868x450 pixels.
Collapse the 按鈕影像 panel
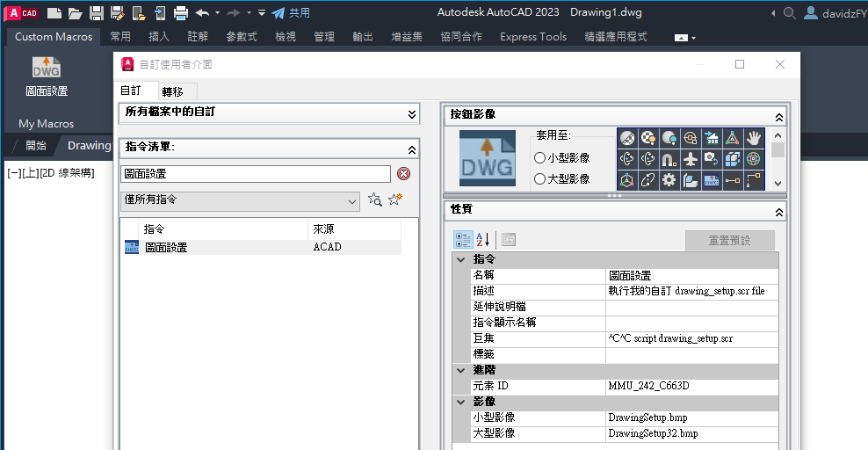pyautogui.click(x=779, y=118)
